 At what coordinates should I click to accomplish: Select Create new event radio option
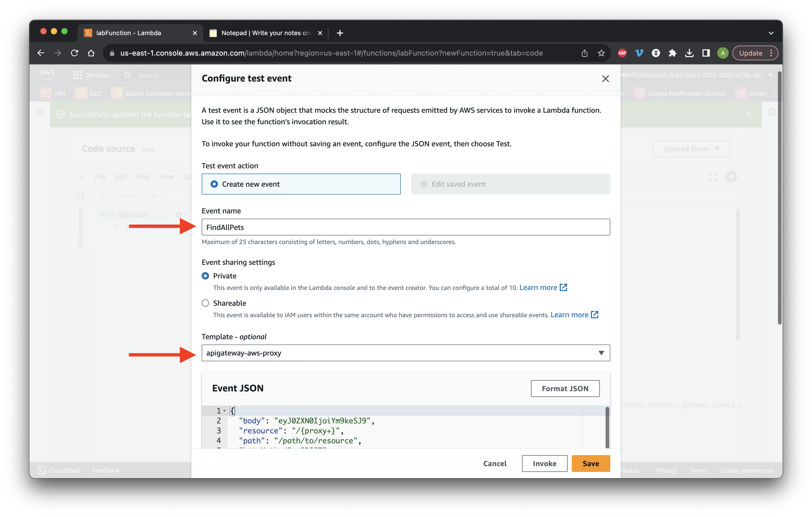pos(301,184)
